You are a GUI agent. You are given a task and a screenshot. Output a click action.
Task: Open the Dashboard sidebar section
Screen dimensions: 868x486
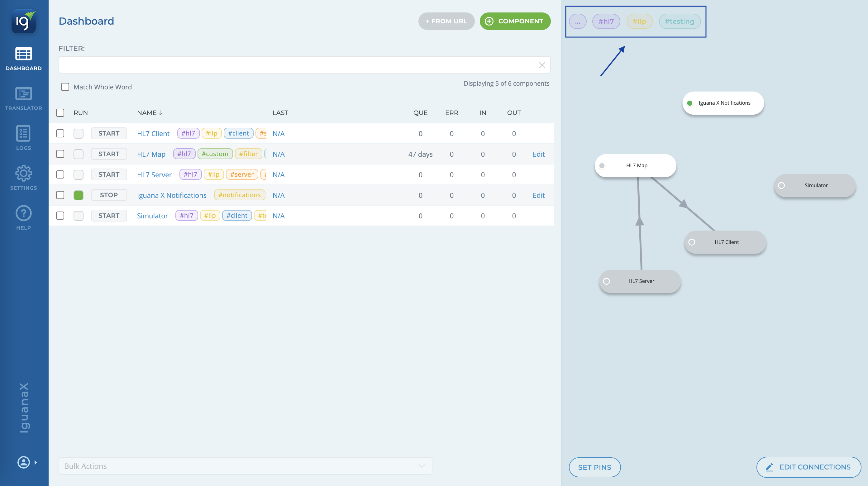coord(24,59)
